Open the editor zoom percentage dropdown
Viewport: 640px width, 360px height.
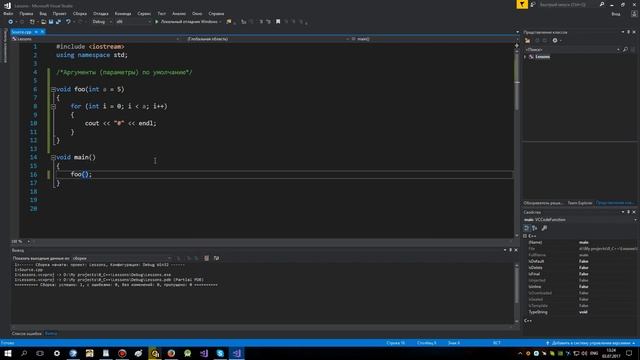(20, 242)
